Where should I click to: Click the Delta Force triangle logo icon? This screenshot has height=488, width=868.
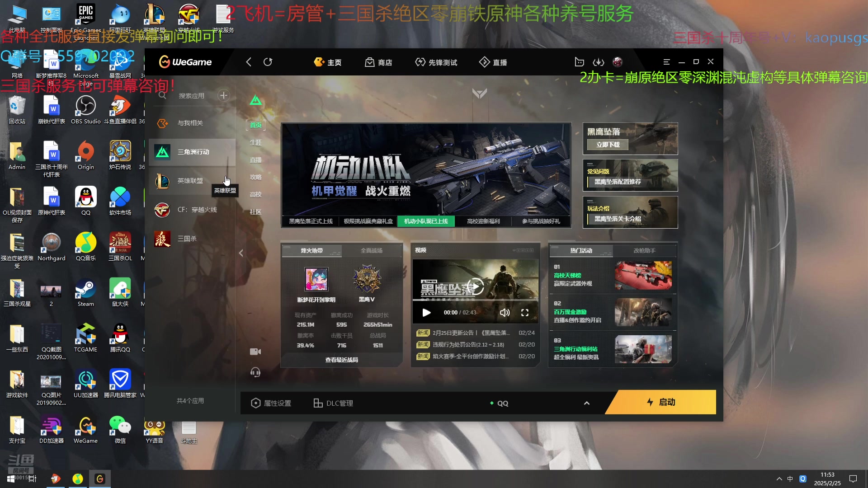[x=256, y=100]
